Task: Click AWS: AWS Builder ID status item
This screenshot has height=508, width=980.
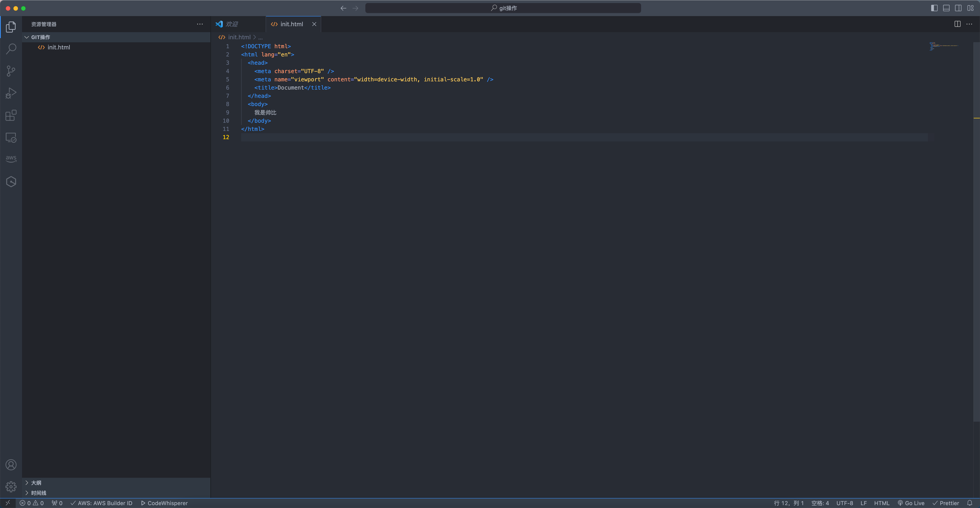Action: pos(102,503)
